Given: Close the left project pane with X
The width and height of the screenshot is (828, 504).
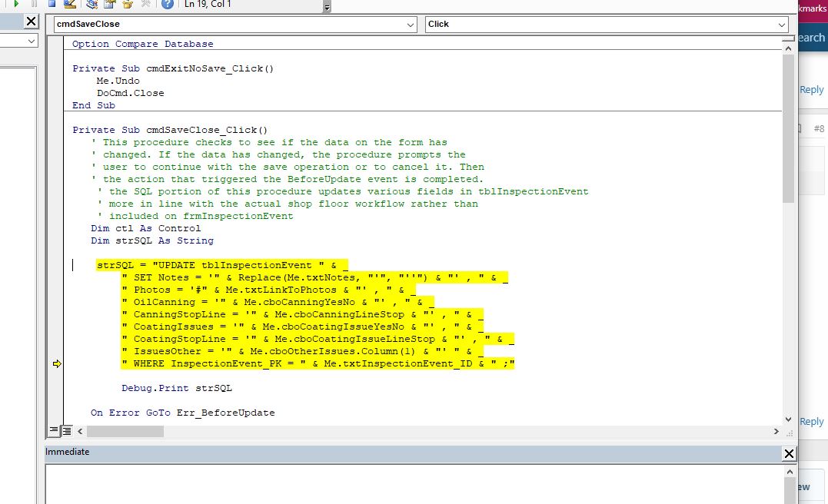Looking at the screenshot, I should click(32, 21).
